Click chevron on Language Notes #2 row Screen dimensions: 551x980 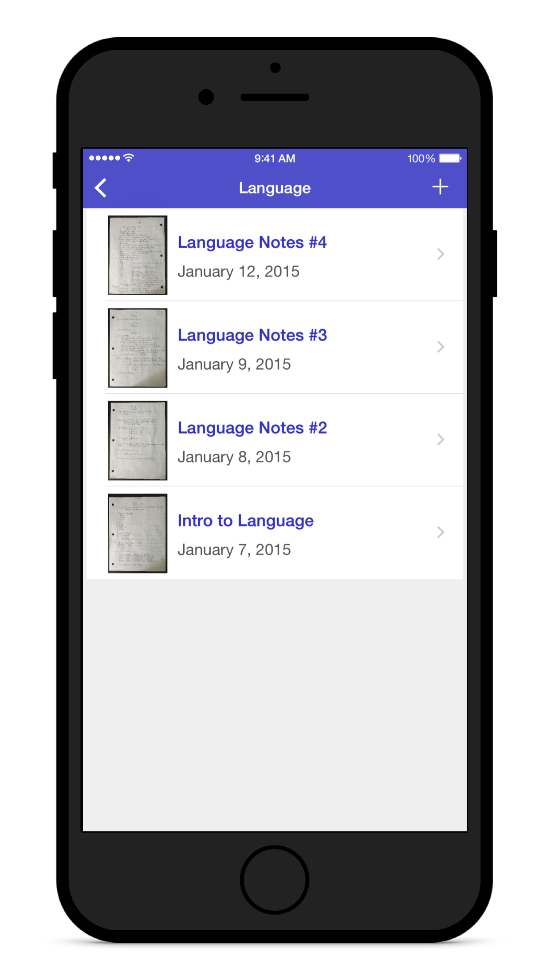[x=440, y=440]
